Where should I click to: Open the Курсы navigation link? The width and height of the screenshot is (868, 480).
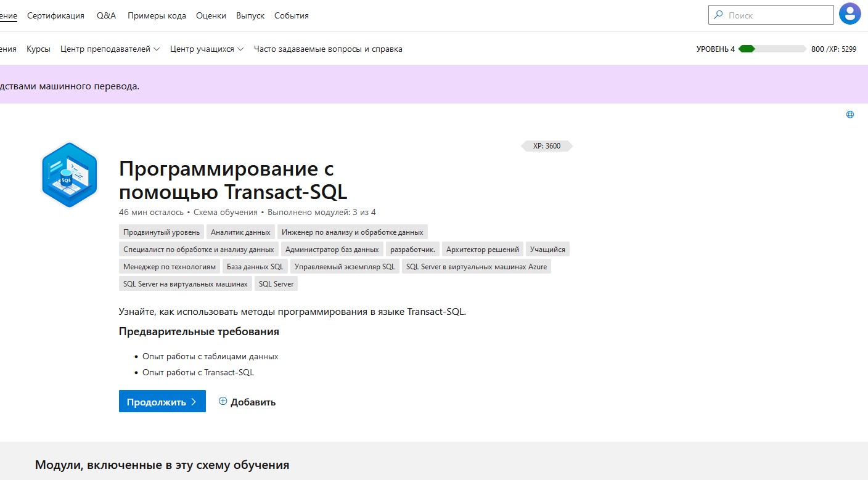[x=38, y=49]
